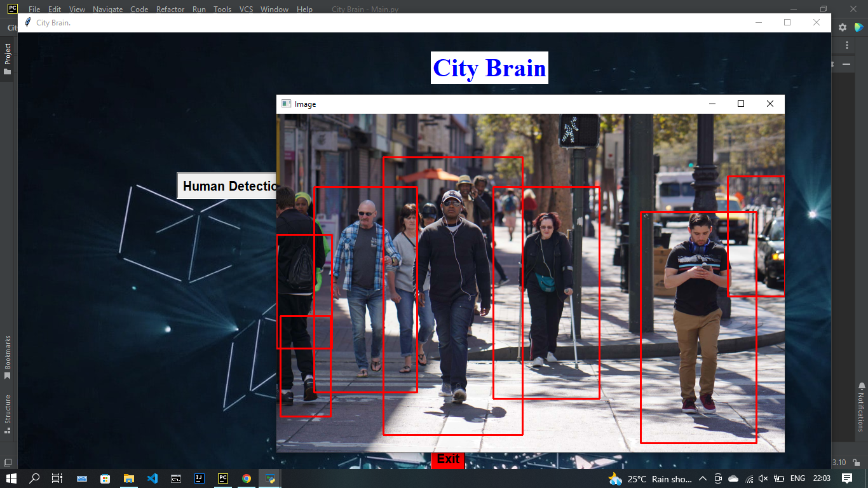Open the Refactor menu
This screenshot has width=868, height=488.
point(170,10)
